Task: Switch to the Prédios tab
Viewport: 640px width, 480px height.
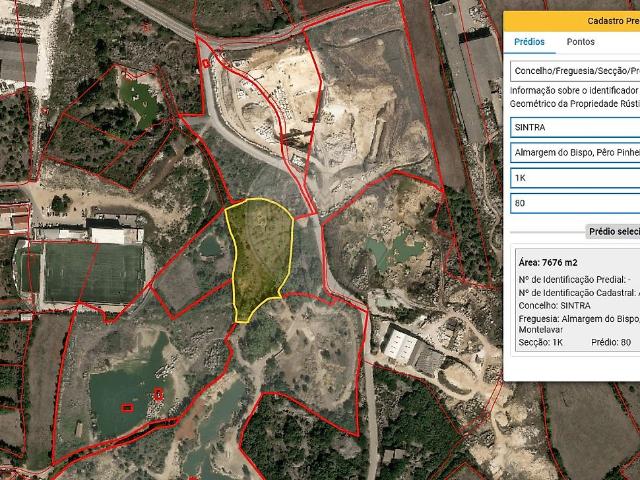Action: tap(528, 42)
